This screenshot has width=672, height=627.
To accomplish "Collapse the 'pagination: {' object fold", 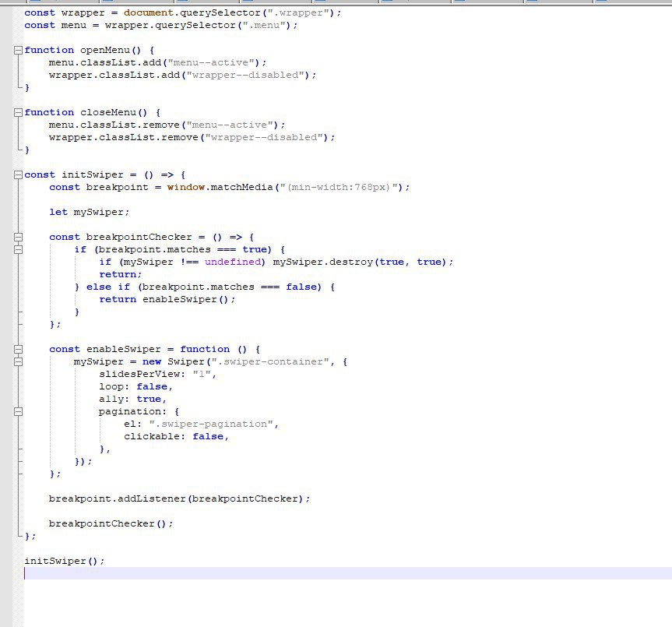I will 18,411.
